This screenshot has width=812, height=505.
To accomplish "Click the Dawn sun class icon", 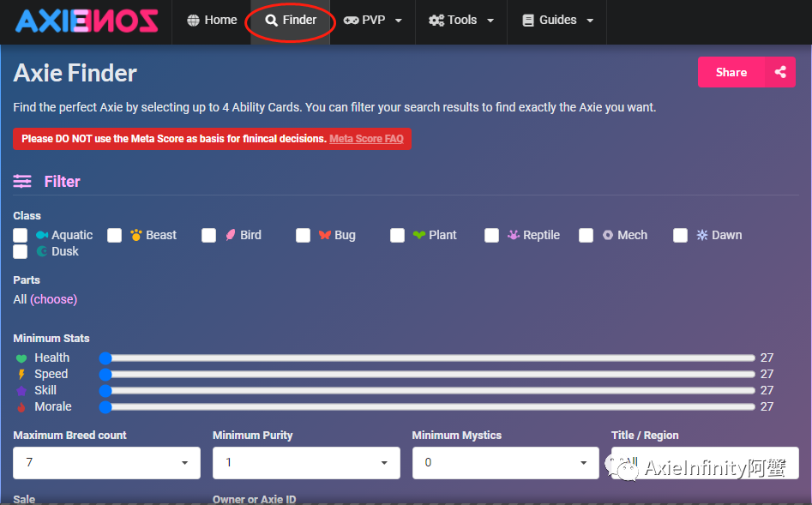I will pyautogui.click(x=701, y=235).
